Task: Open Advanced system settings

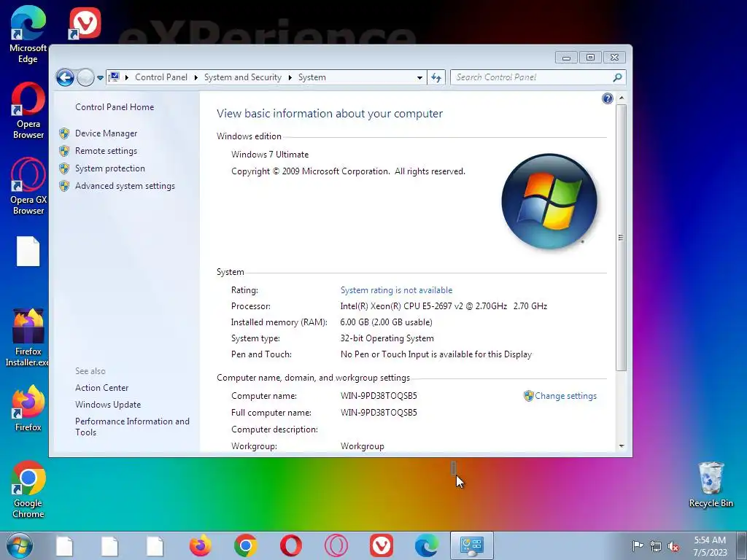Action: 125,186
